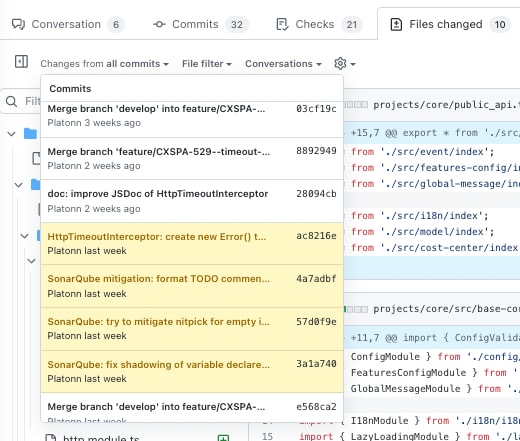Select commit 28094cb improve JSDoc
520x441 pixels.
point(192,201)
